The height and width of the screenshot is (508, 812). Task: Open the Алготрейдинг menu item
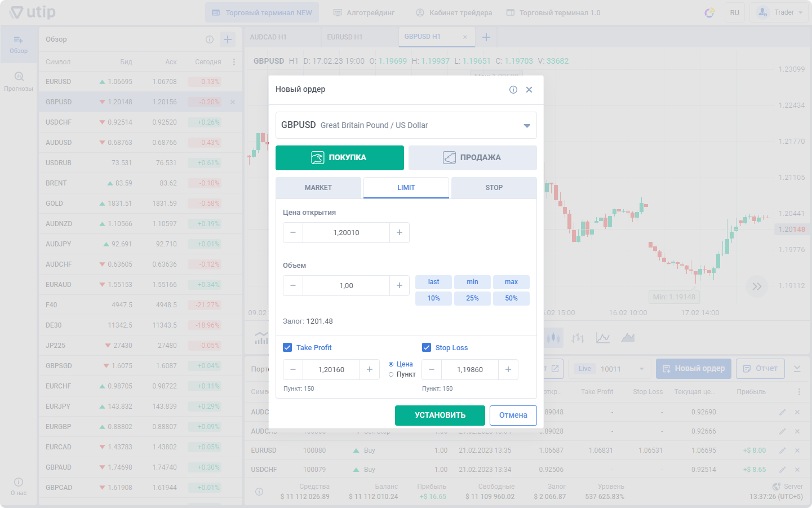click(364, 12)
